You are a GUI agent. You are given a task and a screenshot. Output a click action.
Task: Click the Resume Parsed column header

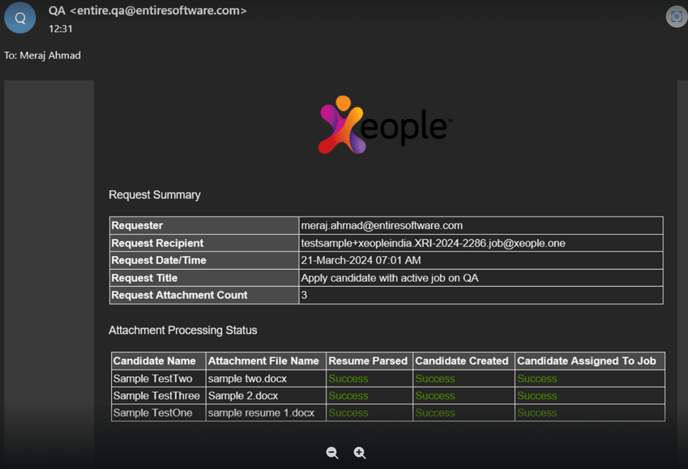point(369,361)
